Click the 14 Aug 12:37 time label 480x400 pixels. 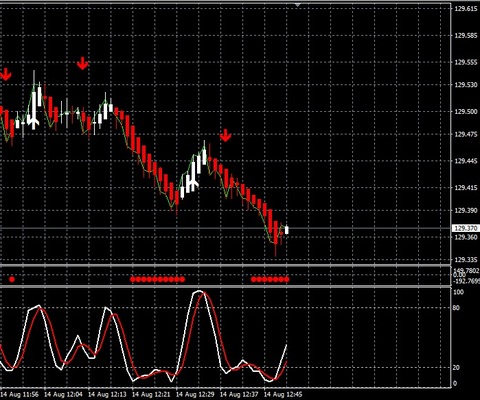(239, 395)
